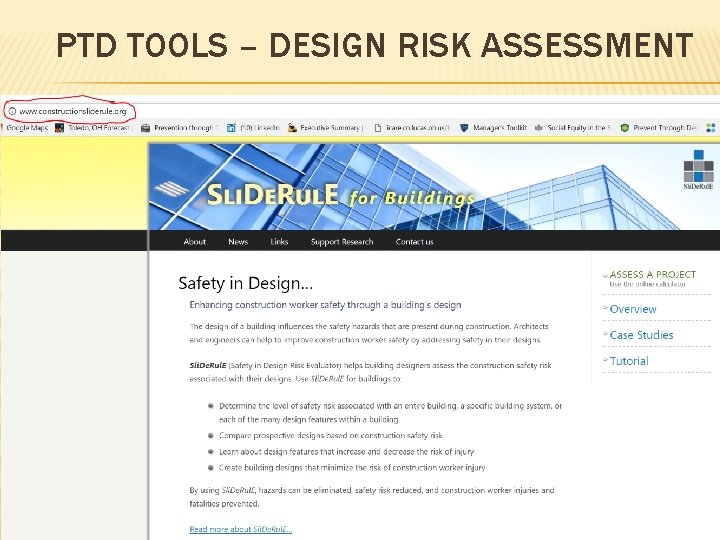Click the Manager's Toolkit shield icon
This screenshot has height=540, width=720.
tap(464, 128)
